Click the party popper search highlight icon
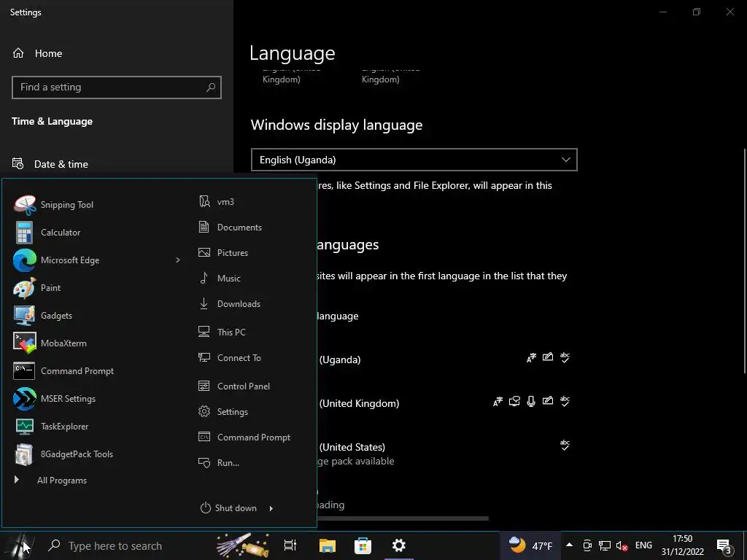747x560 pixels. (x=243, y=545)
